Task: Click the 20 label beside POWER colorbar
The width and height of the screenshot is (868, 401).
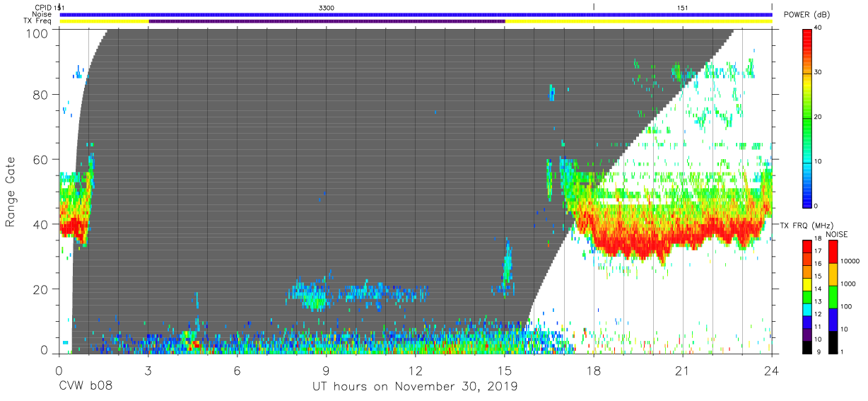Action: click(x=818, y=117)
